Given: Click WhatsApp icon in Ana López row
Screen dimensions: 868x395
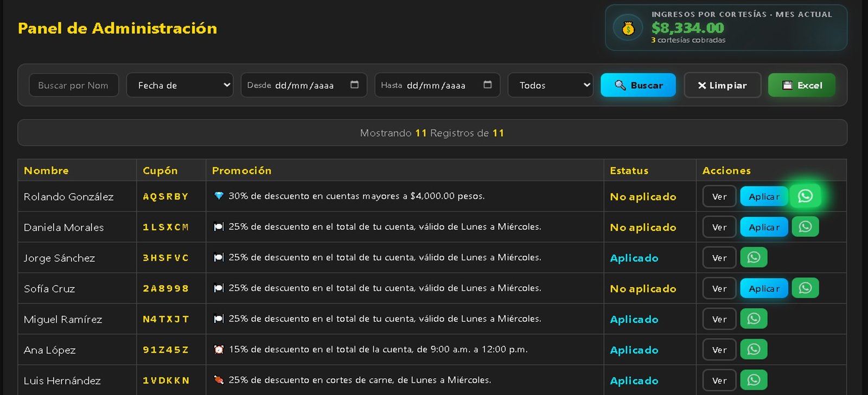Looking at the screenshot, I should (x=754, y=350).
